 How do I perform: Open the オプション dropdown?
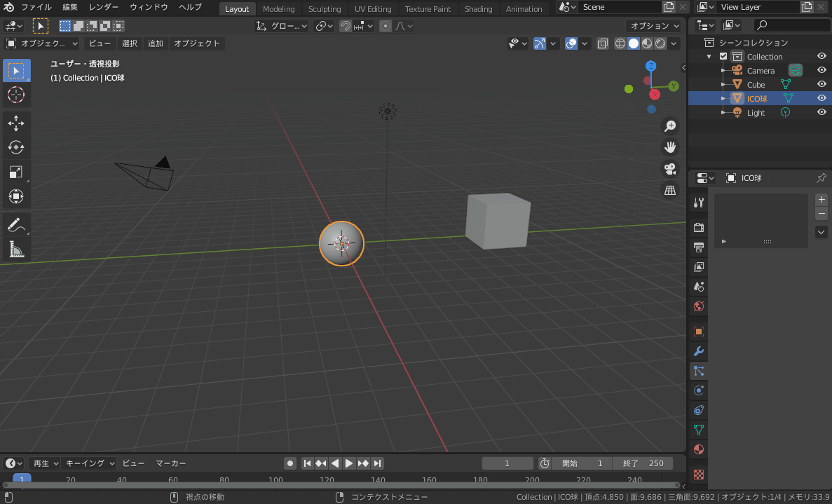pyautogui.click(x=654, y=26)
